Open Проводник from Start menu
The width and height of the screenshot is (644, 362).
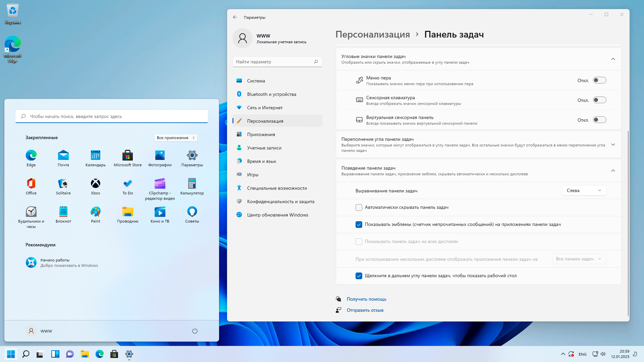(128, 215)
